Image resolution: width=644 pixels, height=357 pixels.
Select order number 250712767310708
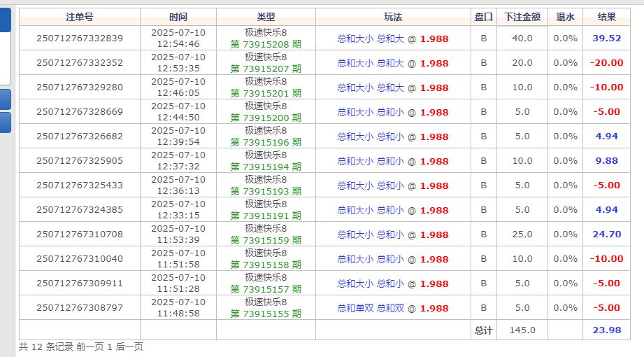point(79,234)
